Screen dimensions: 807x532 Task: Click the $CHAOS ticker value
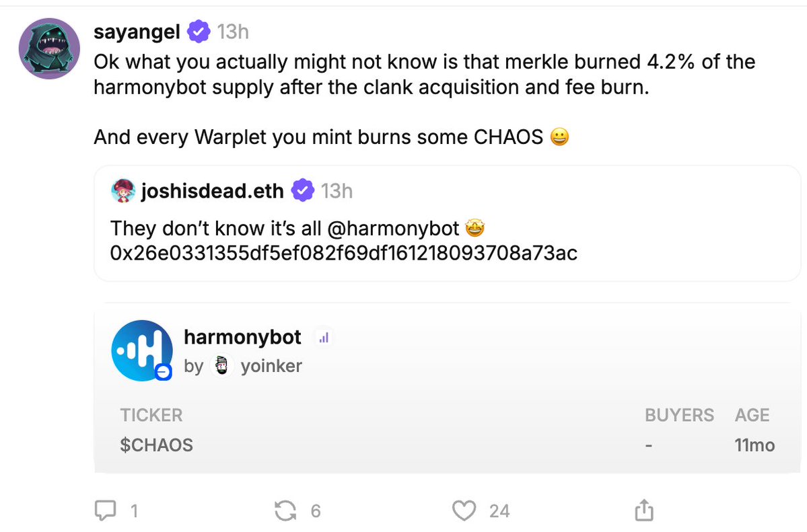pyautogui.click(x=156, y=445)
